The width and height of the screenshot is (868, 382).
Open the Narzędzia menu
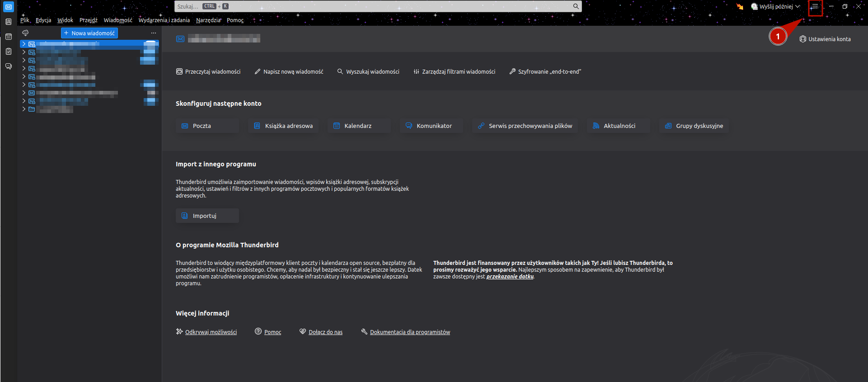208,20
